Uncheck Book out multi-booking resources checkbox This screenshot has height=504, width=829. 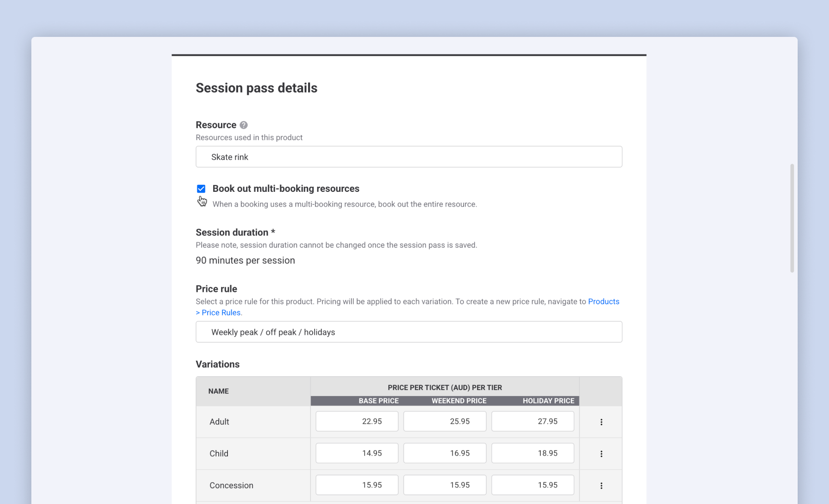[x=201, y=189]
